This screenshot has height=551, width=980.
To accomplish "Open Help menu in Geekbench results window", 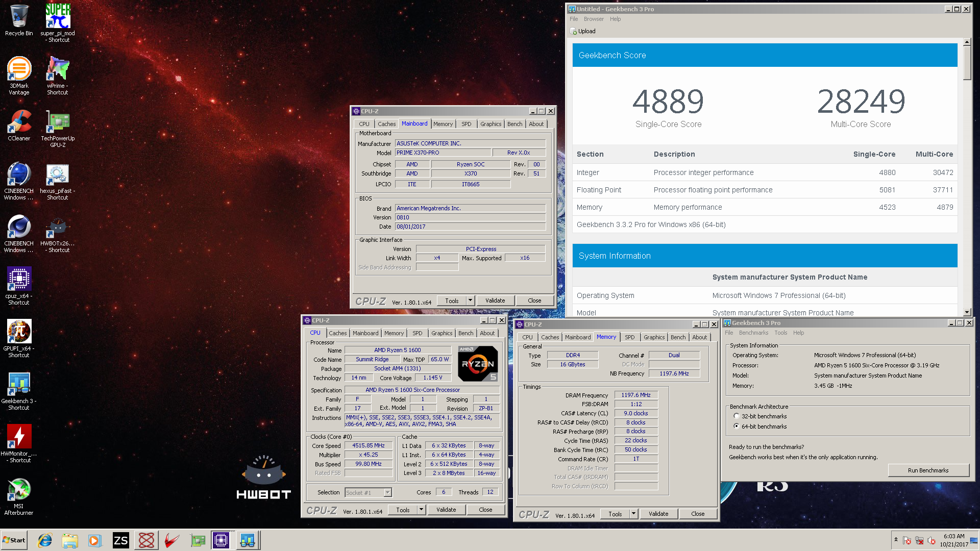I will (615, 19).
